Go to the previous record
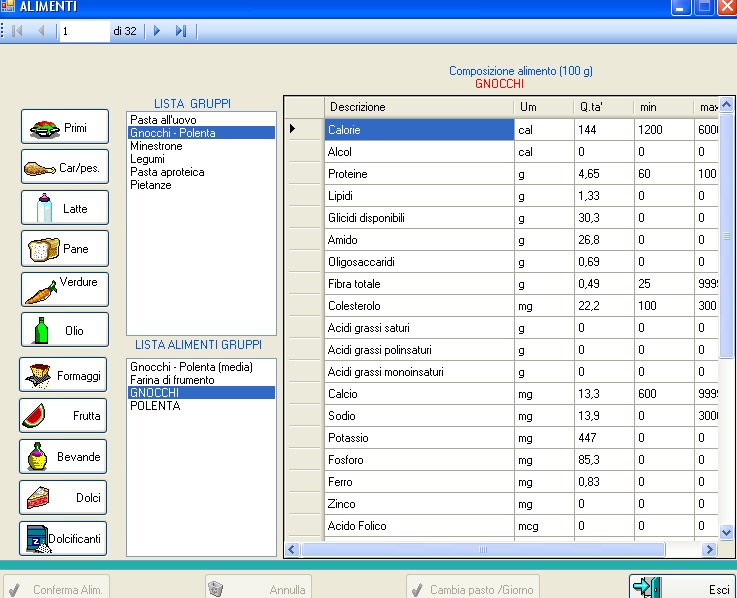This screenshot has width=737, height=598. [x=41, y=31]
